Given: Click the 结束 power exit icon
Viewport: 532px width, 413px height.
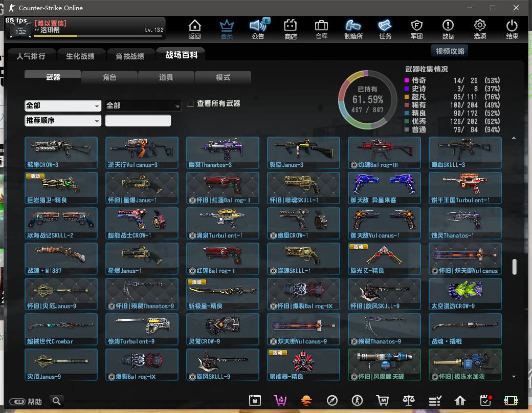Looking at the screenshot, I should [512, 29].
